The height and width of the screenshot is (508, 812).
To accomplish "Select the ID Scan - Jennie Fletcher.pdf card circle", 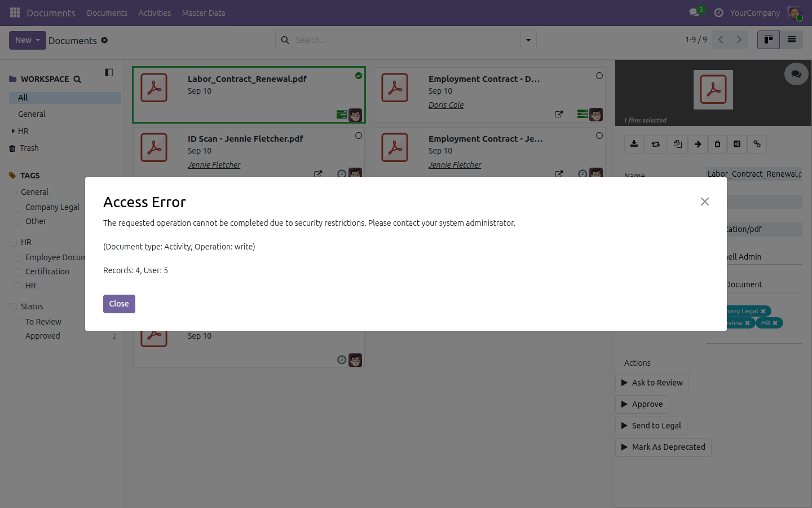I will [x=359, y=135].
